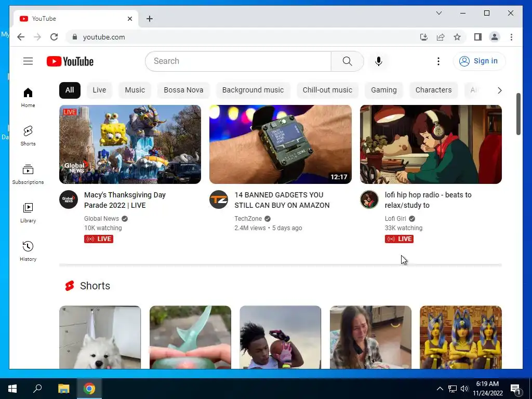This screenshot has height=399, width=532.
Task: Open Global News channel name
Action: point(101,219)
